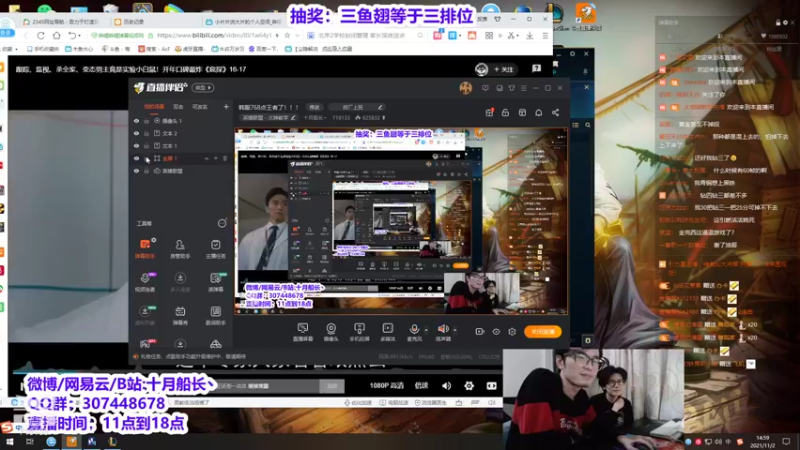
Task: Open the 十月船长 account dropdown
Action: 314,118
